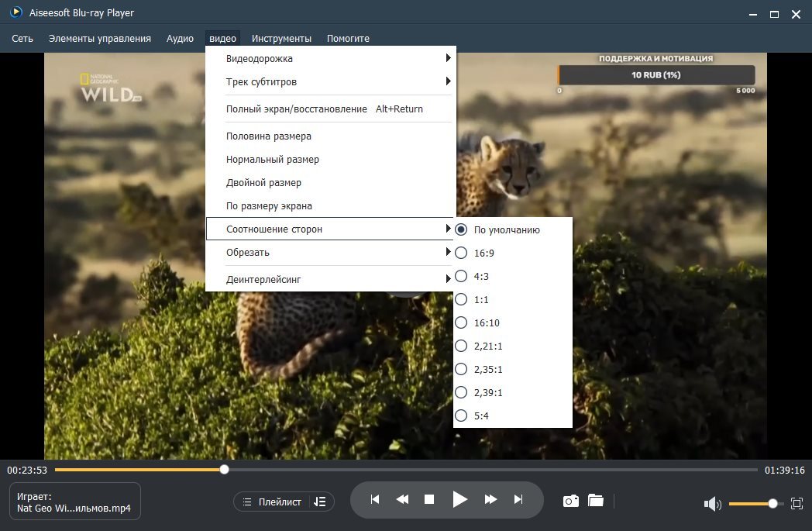The height and width of the screenshot is (531, 812).
Task: Click the snapshot camera icon
Action: [x=571, y=501]
